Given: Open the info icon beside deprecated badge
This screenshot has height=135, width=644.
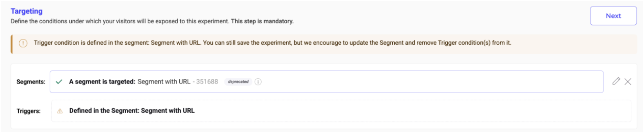Looking at the screenshot, I should [258, 82].
